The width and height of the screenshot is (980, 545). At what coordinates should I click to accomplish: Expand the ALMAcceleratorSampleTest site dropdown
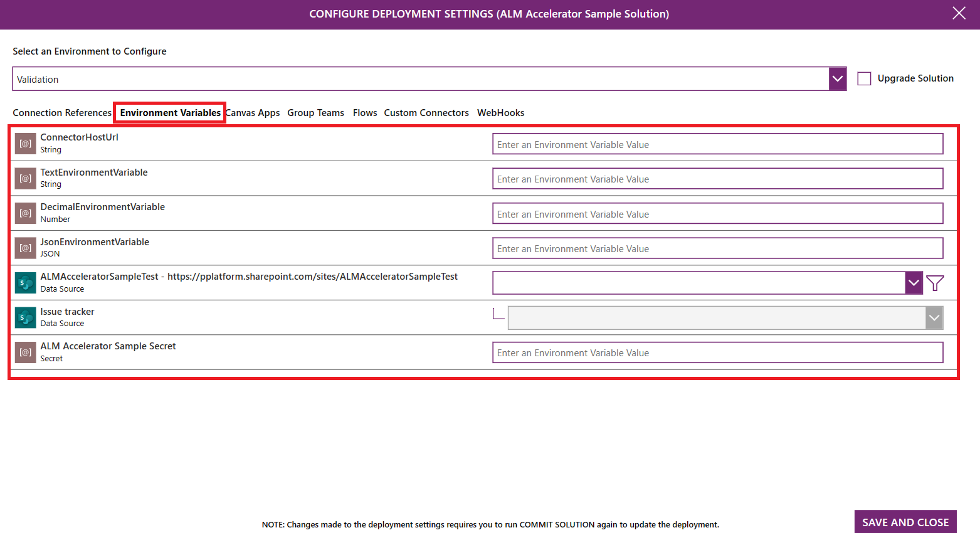click(x=914, y=283)
